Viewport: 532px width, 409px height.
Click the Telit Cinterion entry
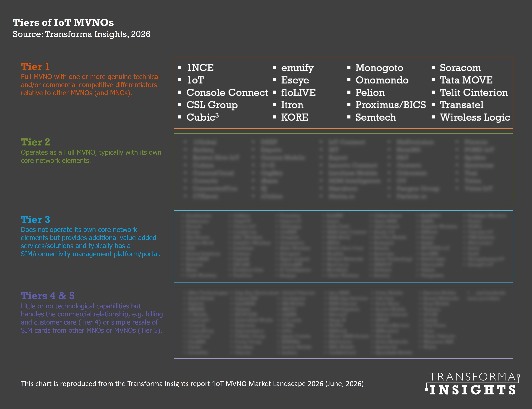click(474, 92)
